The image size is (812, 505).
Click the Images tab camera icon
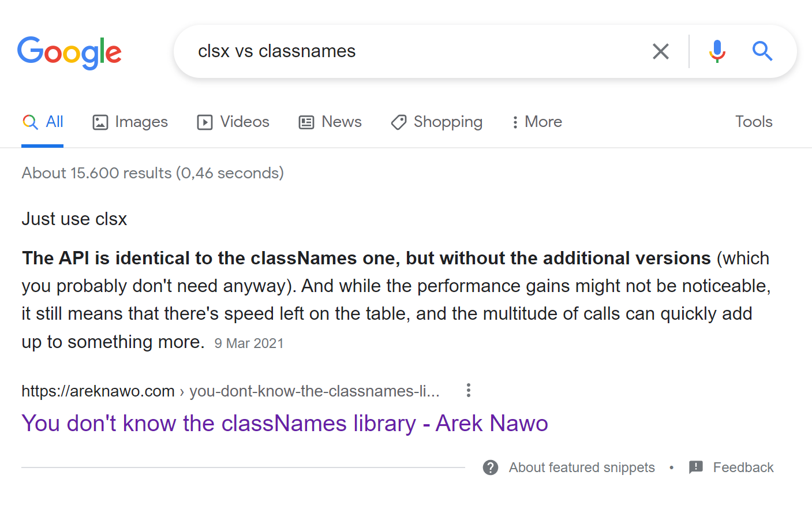pos(100,122)
